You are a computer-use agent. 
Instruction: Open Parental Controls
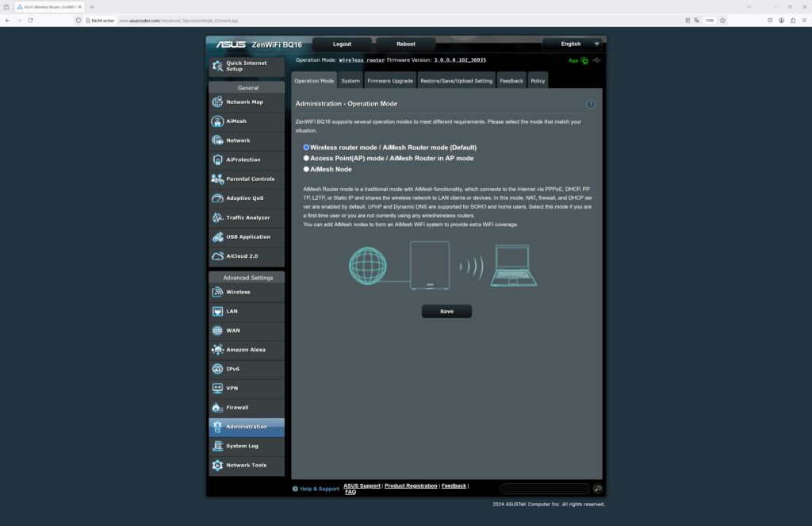[x=247, y=179]
